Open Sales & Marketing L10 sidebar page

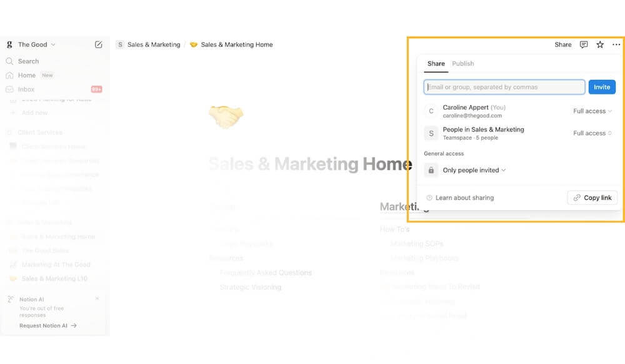click(54, 278)
